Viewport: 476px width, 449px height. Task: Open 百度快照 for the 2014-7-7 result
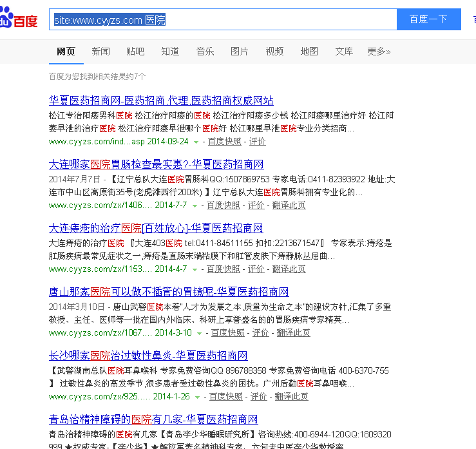pos(224,205)
